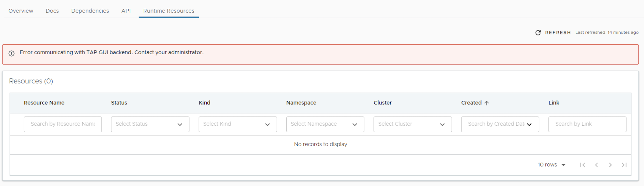Click the circular refresh arrow icon
Screen dimensions: 644x186
tap(538, 33)
